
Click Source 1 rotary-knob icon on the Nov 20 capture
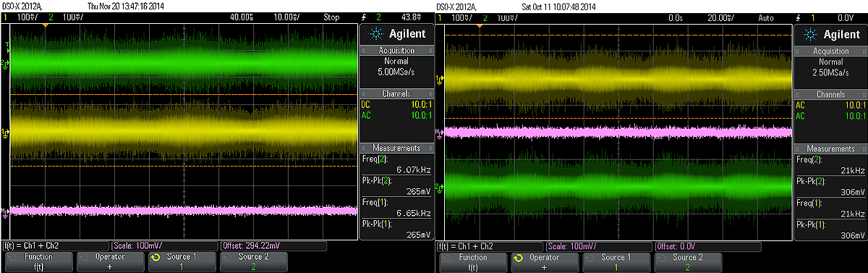pyautogui.click(x=154, y=258)
